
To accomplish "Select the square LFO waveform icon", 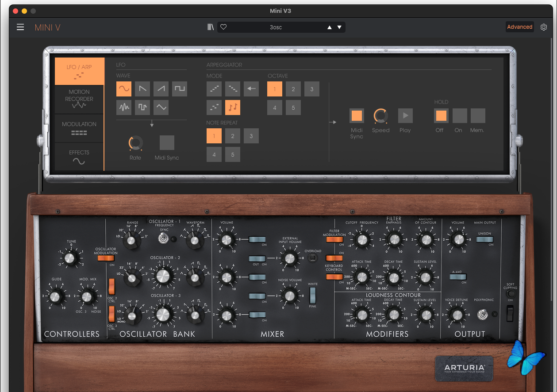I will coord(180,89).
